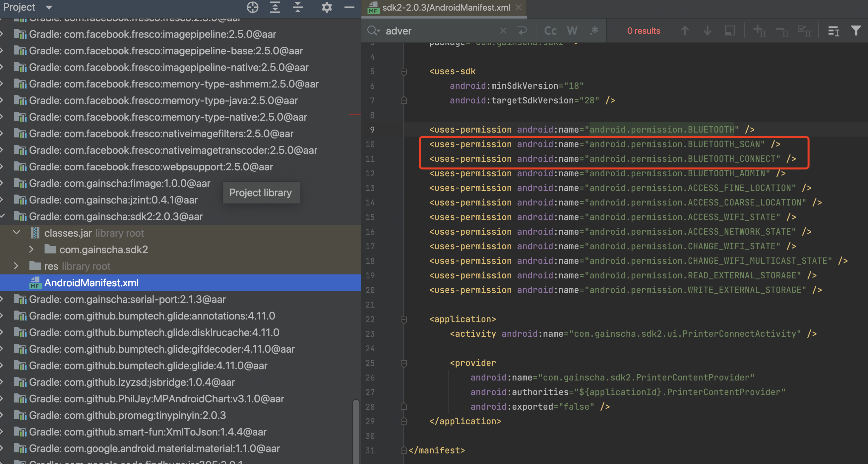Toggle Regex search option
This screenshot has width=868, height=464.
click(594, 30)
